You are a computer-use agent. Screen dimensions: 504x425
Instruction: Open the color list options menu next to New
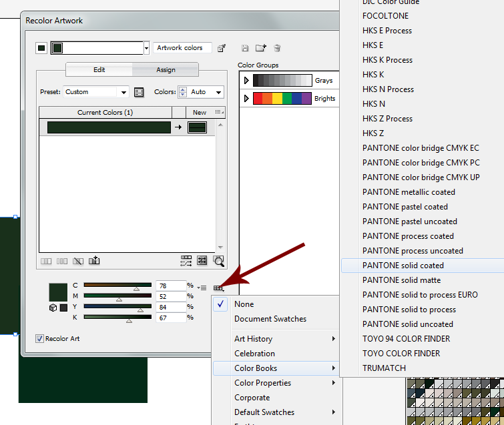[220, 112]
